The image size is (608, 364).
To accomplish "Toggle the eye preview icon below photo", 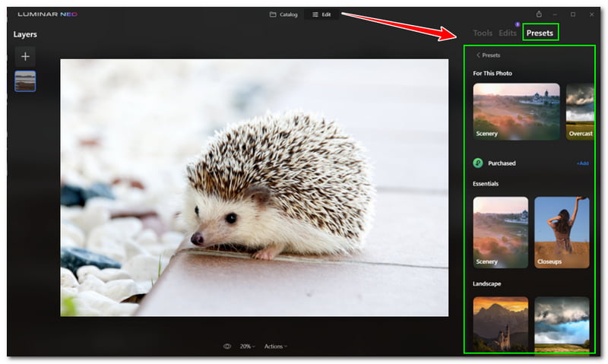I will point(227,347).
